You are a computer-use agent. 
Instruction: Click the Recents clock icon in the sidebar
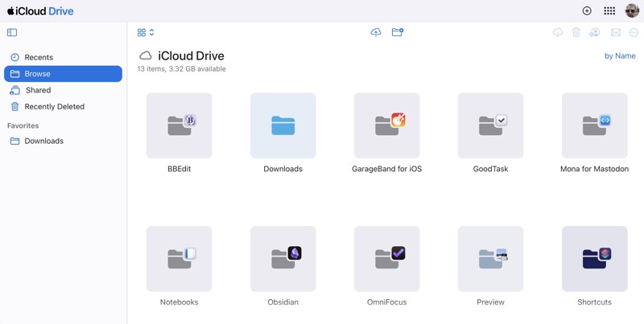tap(14, 57)
